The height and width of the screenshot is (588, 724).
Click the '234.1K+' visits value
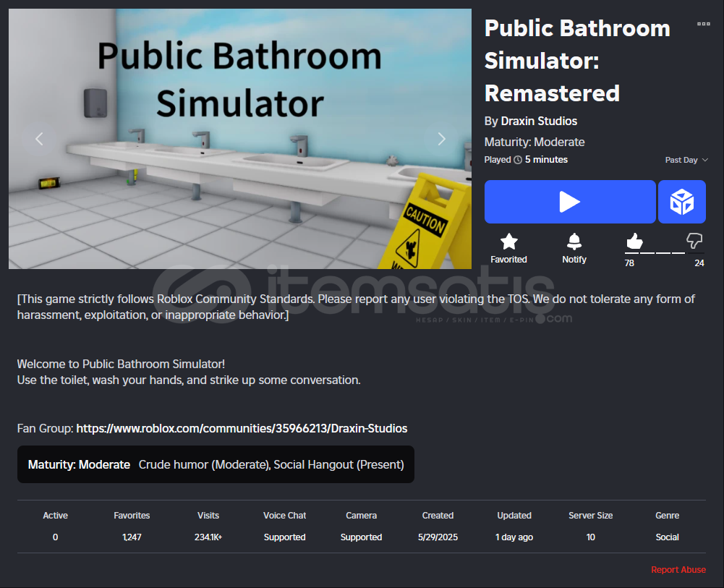point(208,537)
